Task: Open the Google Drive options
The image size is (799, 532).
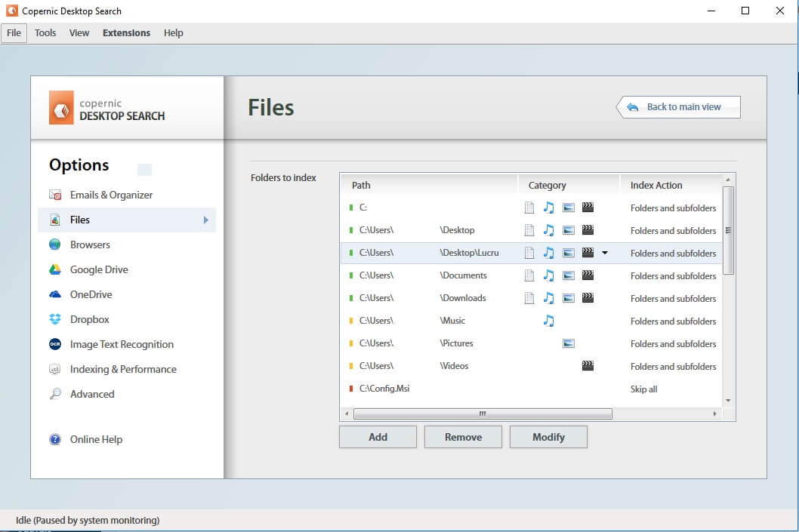Action: pos(99,270)
